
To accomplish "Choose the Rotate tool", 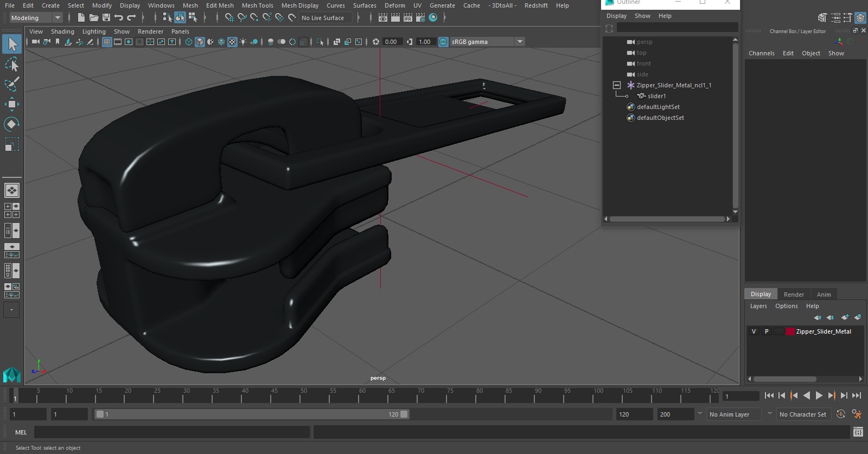I will pos(12,124).
